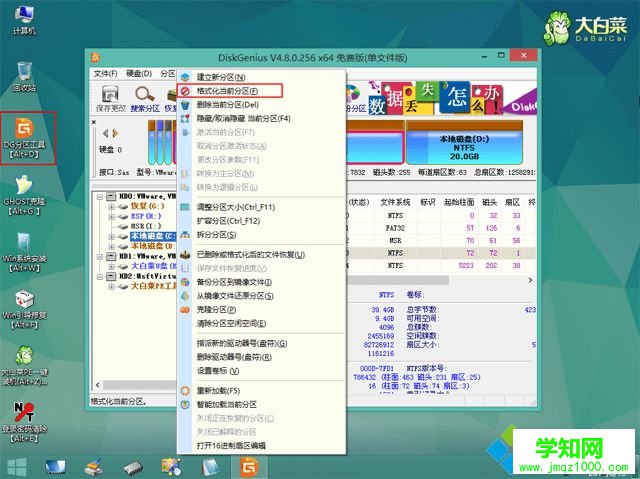
Task: Choose 调整分区大小(Ctrl_F11)
Action: click(x=261, y=207)
